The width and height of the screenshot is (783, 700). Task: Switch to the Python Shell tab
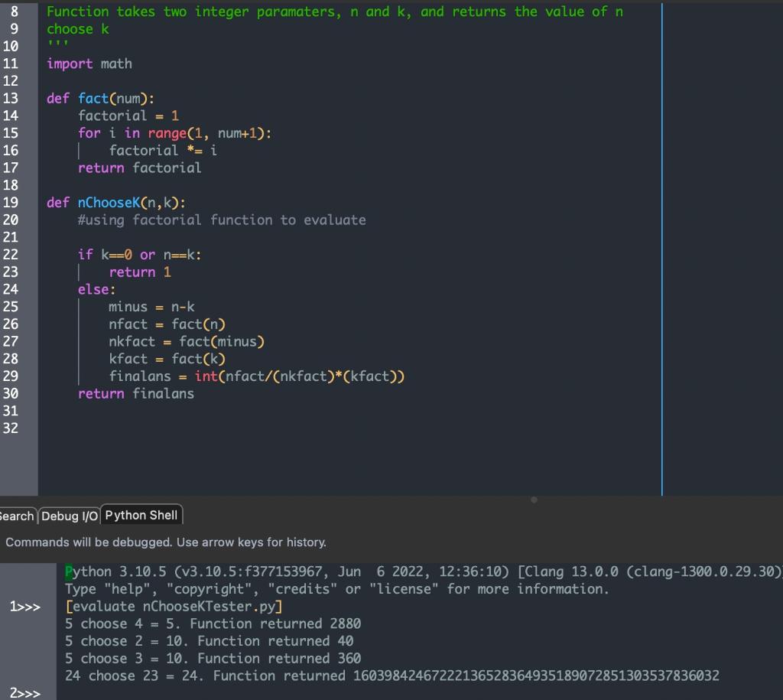pos(141,515)
